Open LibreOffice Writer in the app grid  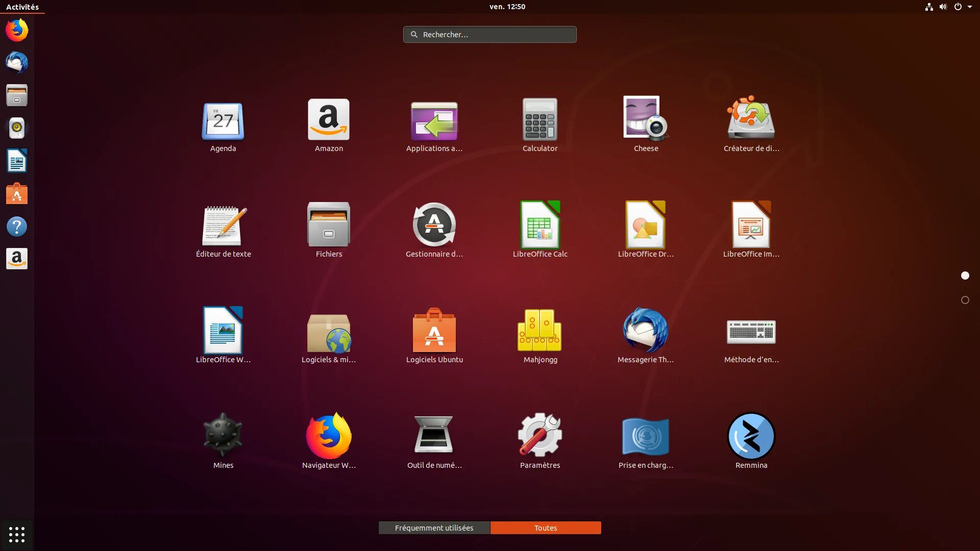coord(223,330)
